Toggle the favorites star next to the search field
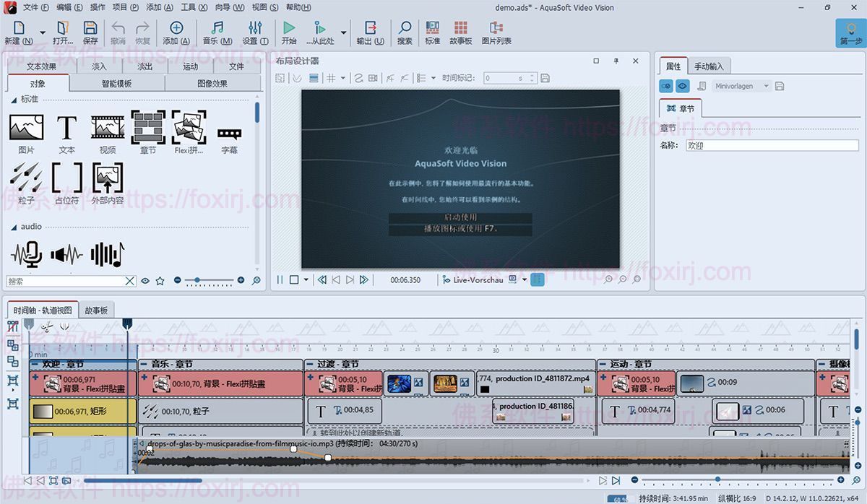867x504 pixels. [x=160, y=281]
